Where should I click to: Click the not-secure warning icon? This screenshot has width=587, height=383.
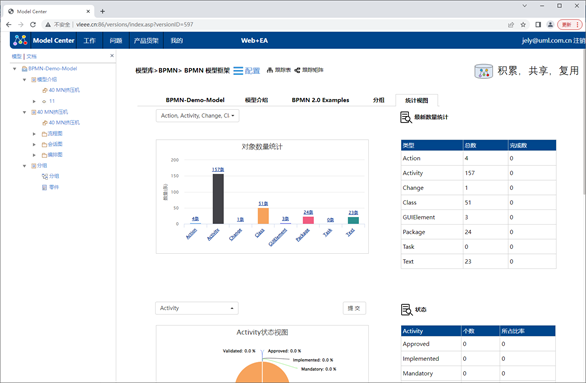[x=48, y=25]
